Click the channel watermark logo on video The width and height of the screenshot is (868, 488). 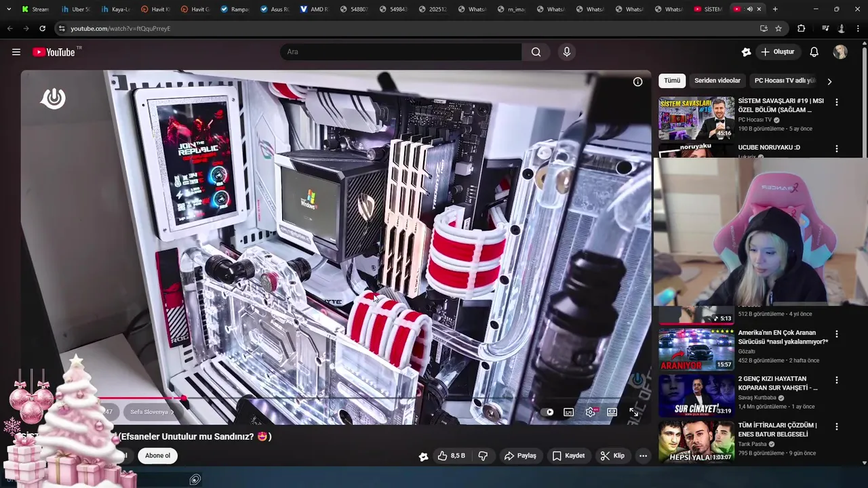coord(53,99)
